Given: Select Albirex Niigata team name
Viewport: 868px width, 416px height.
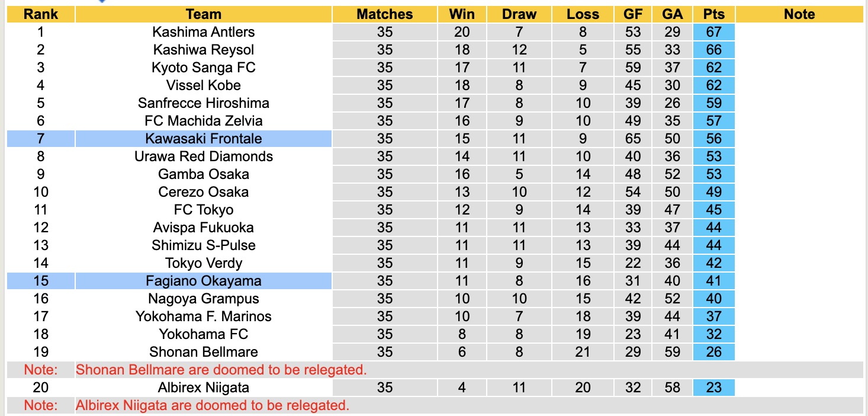Looking at the screenshot, I should pos(203,388).
